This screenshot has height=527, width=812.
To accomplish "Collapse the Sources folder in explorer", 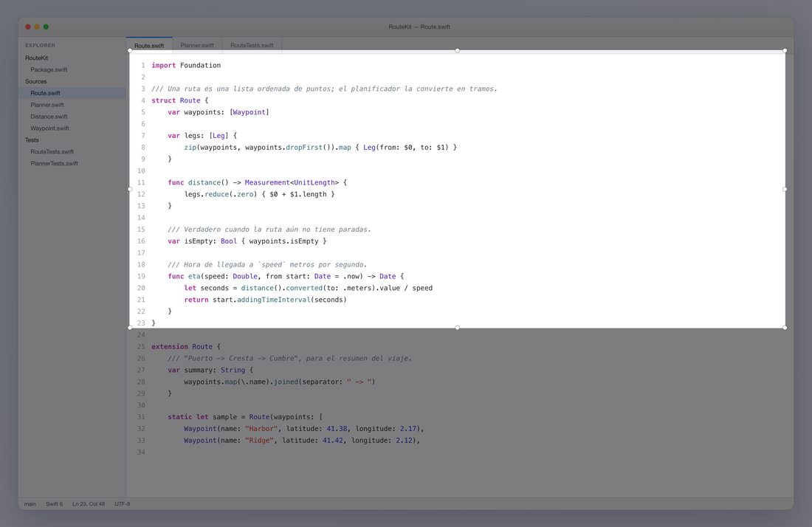I will click(x=35, y=81).
